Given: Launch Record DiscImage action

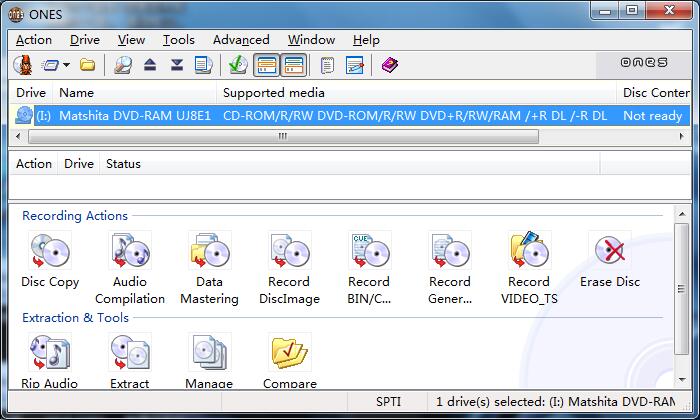Looking at the screenshot, I should [x=289, y=268].
